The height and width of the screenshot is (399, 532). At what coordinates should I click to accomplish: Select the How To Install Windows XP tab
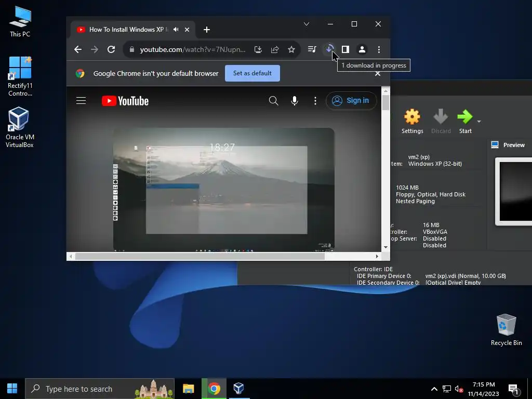pos(132,30)
